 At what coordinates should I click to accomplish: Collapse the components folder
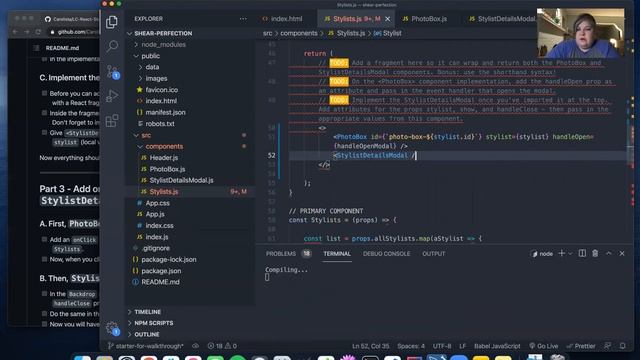[164, 146]
